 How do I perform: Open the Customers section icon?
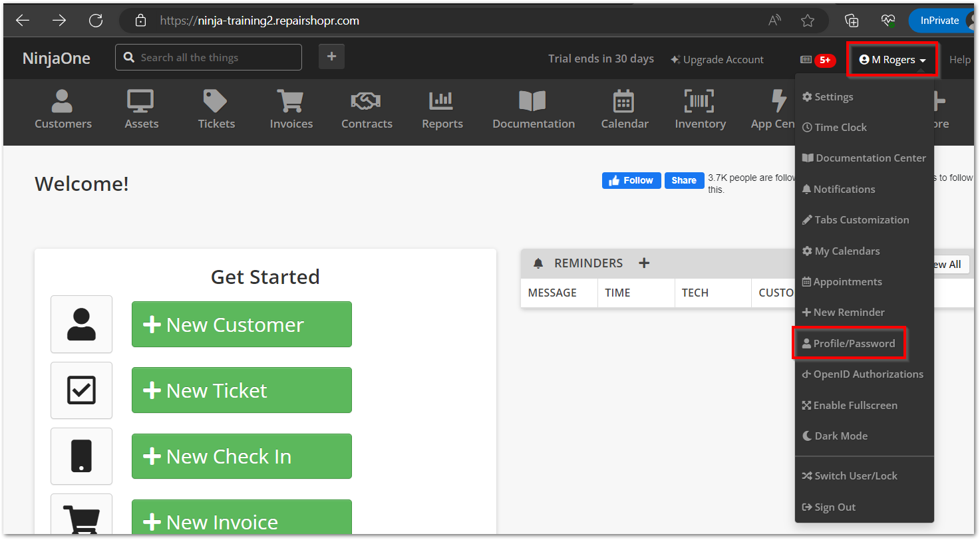pyautogui.click(x=63, y=102)
